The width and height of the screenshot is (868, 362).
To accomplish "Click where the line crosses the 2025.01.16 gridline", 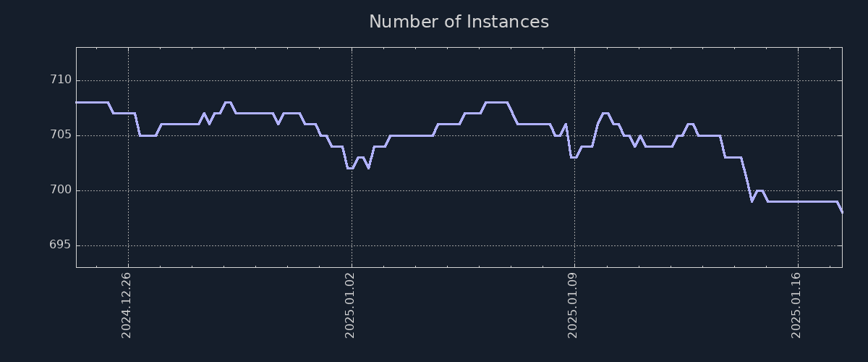I will (798, 201).
